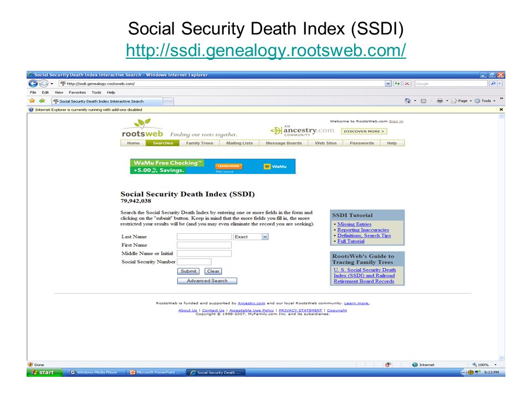Close the add-ons disabled information bar
532x399 pixels.
[x=501, y=110]
